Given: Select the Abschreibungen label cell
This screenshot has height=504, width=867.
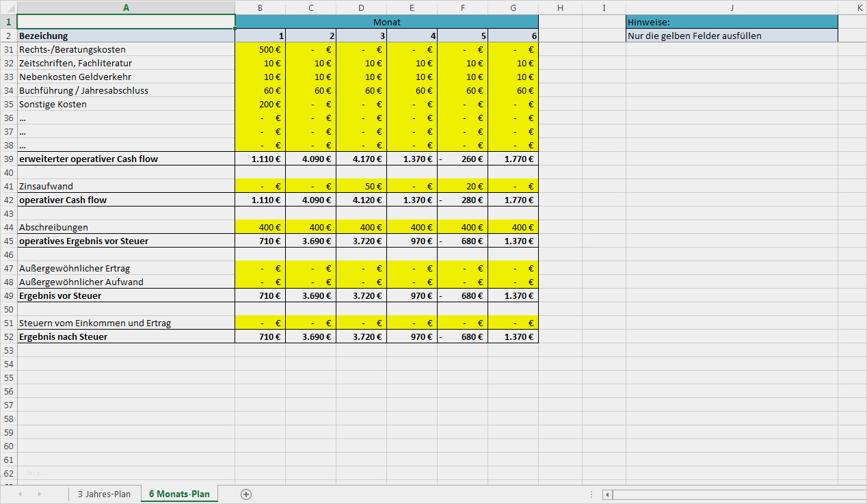Looking at the screenshot, I should pyautogui.click(x=123, y=226).
